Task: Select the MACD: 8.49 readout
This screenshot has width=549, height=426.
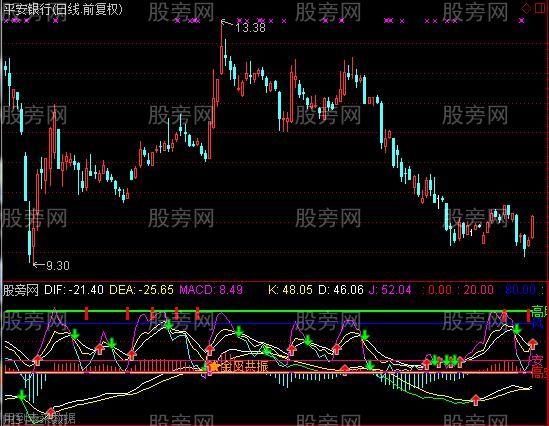Action: tap(211, 290)
